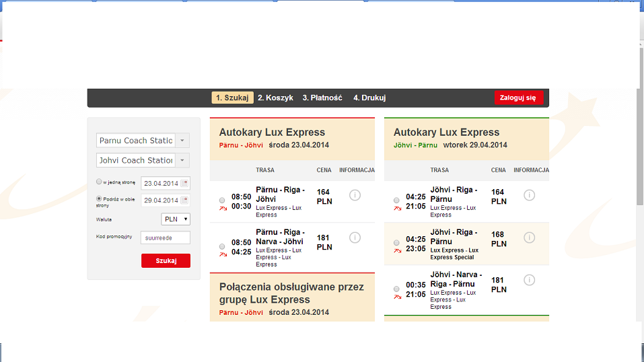Expand Johvi Coach Station destination dropdown
The width and height of the screenshot is (644, 362).
(182, 160)
